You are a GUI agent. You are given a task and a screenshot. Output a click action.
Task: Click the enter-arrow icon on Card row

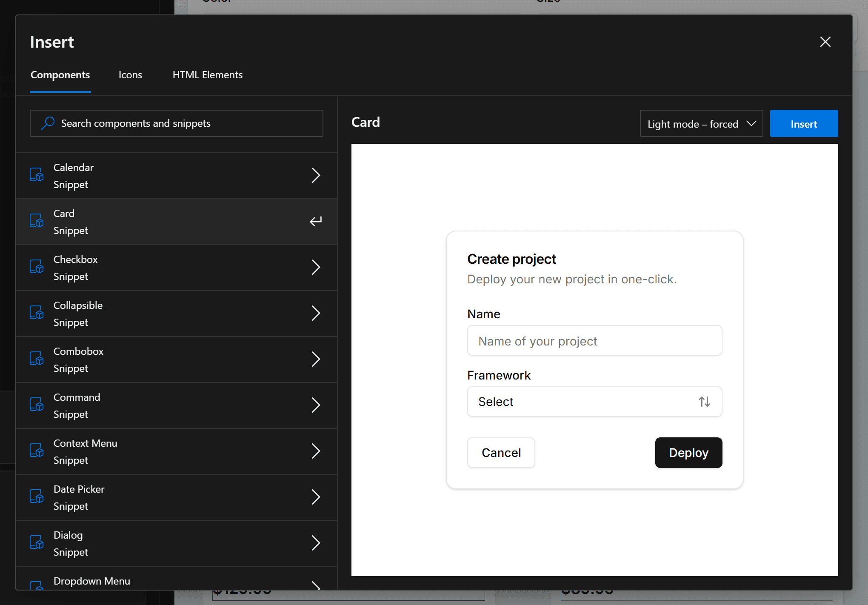[x=316, y=221]
